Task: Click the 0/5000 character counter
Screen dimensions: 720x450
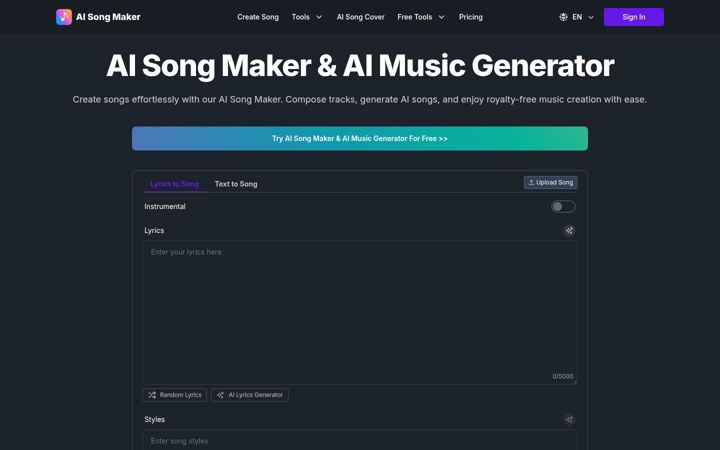Action: [x=562, y=376]
